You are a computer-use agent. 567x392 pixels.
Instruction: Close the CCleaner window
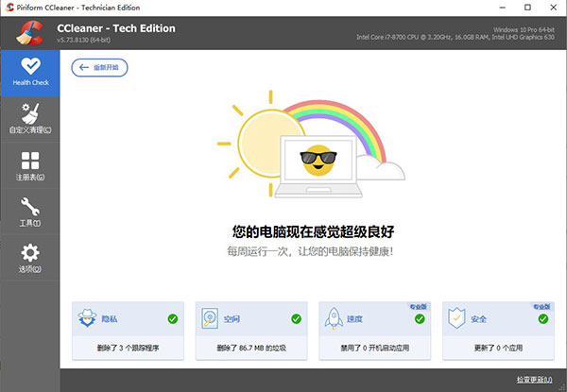[553, 8]
